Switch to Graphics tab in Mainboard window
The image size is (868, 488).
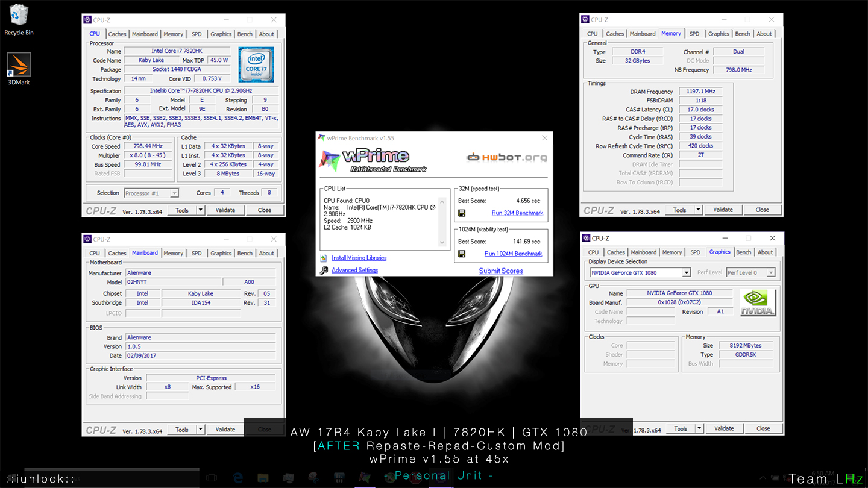(221, 253)
